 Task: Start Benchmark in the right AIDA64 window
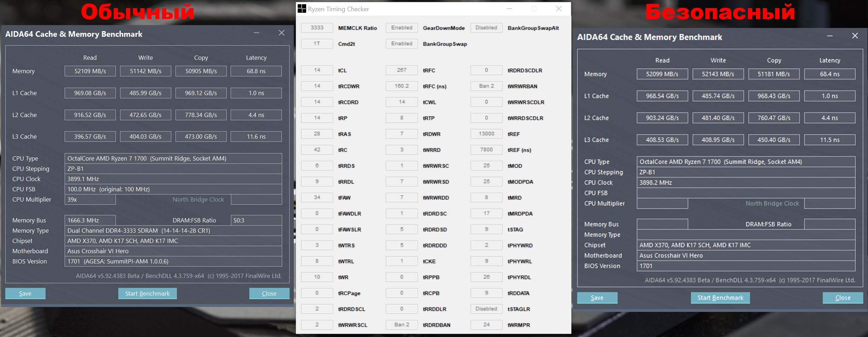[x=720, y=298]
